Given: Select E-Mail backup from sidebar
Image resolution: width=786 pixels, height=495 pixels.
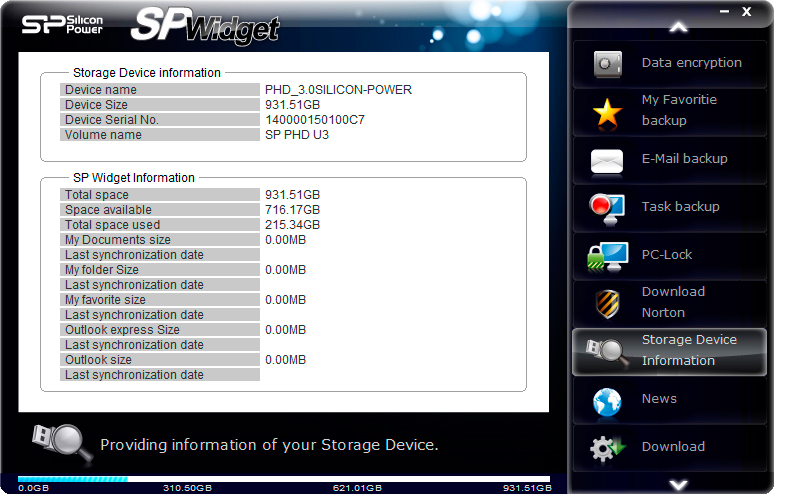Looking at the screenshot, I should point(684,159).
